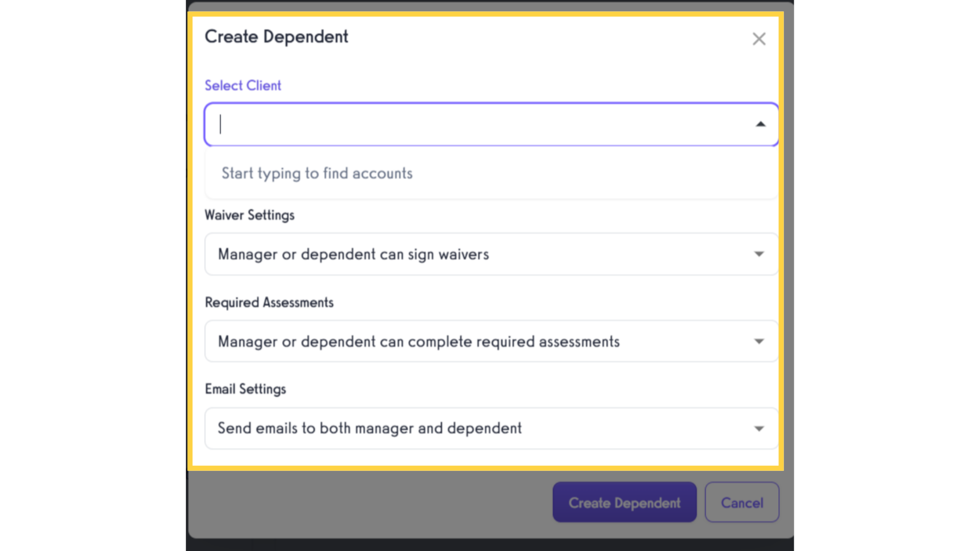The image size is (980, 551).
Task: Click the Waiver Settings label
Action: [x=250, y=215]
